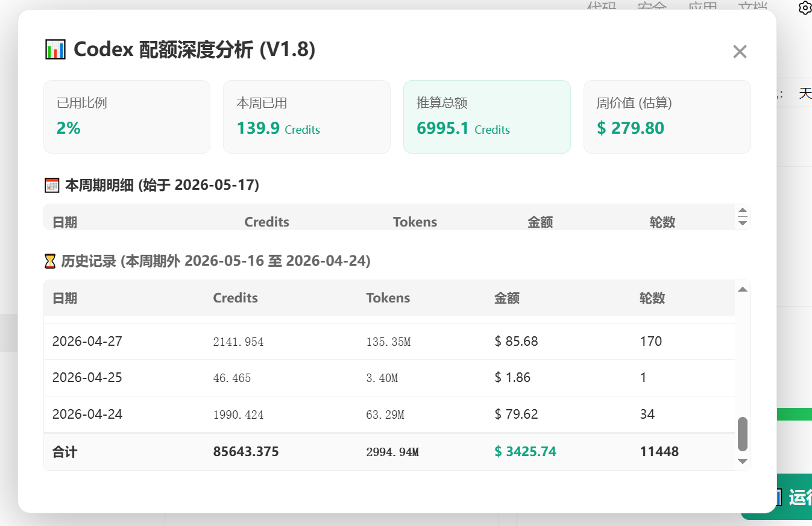Viewport: 812px width, 526px height.
Task: Click the up arrow of current-period table scrollbar
Action: point(743,211)
